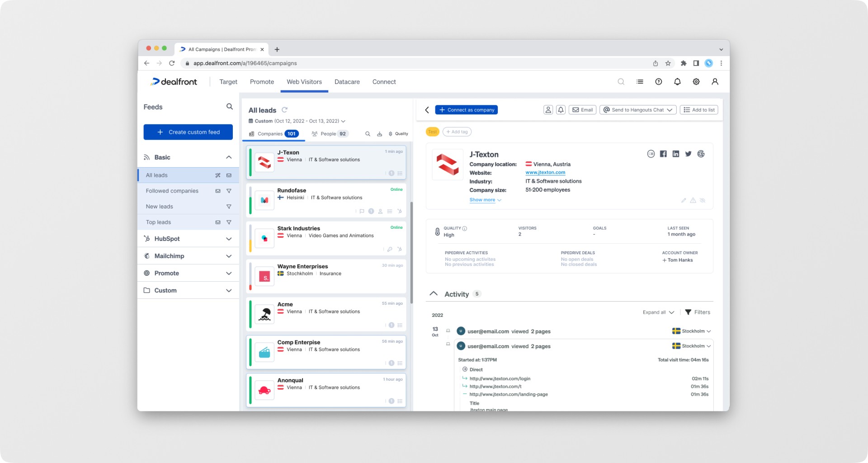Open the Send to Hangouts Chat dropdown

(638, 110)
